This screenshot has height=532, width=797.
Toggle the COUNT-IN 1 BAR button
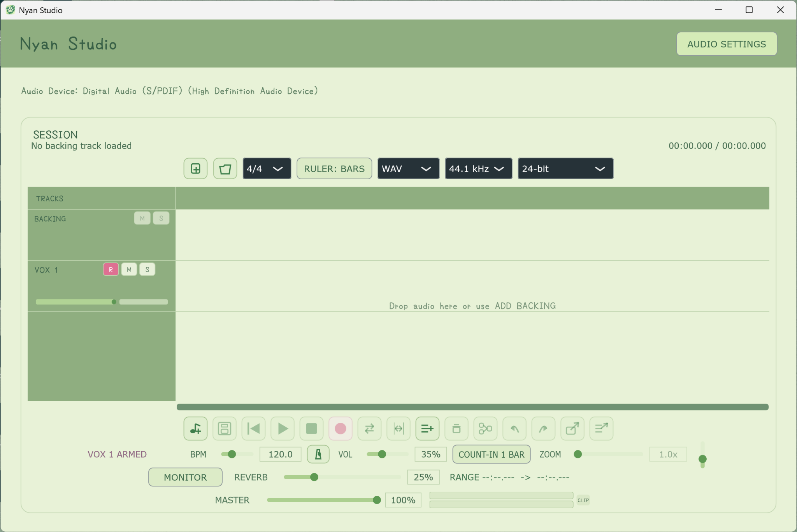(491, 454)
